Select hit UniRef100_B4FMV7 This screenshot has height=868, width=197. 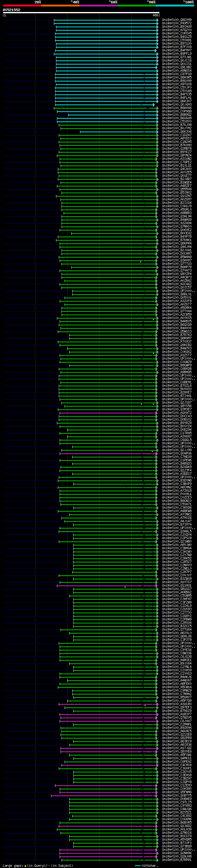point(177,50)
